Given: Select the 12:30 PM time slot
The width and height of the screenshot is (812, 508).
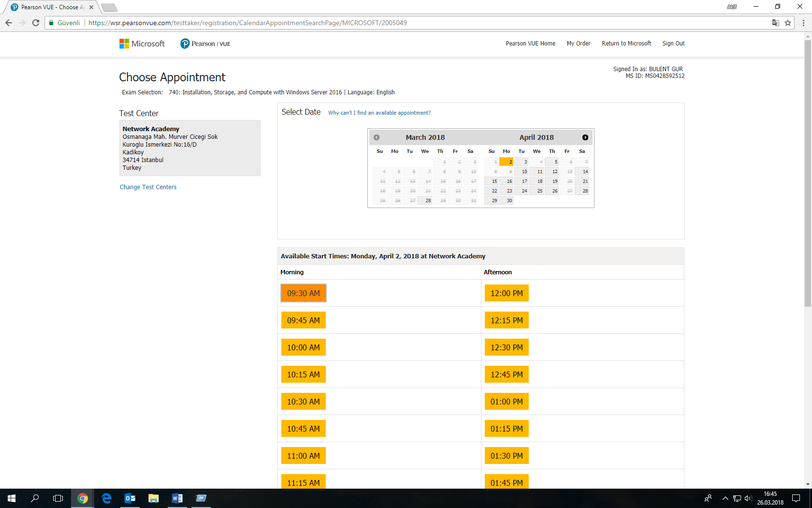Looking at the screenshot, I should [x=507, y=347].
